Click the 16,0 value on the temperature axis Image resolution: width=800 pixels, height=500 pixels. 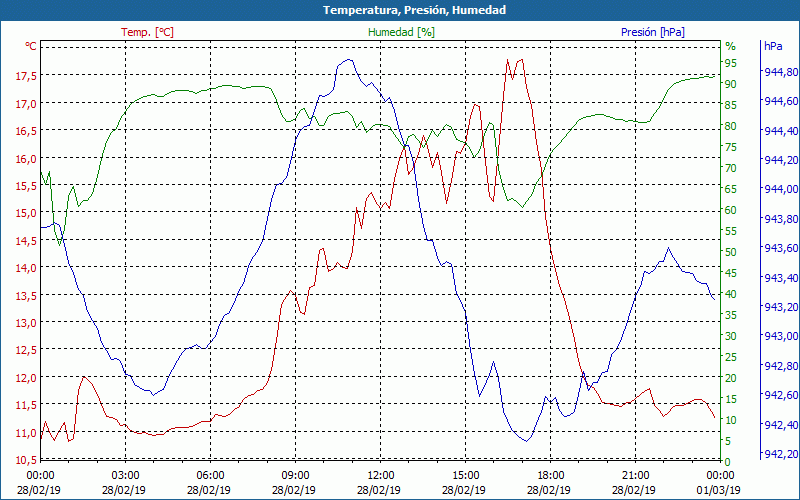point(26,159)
